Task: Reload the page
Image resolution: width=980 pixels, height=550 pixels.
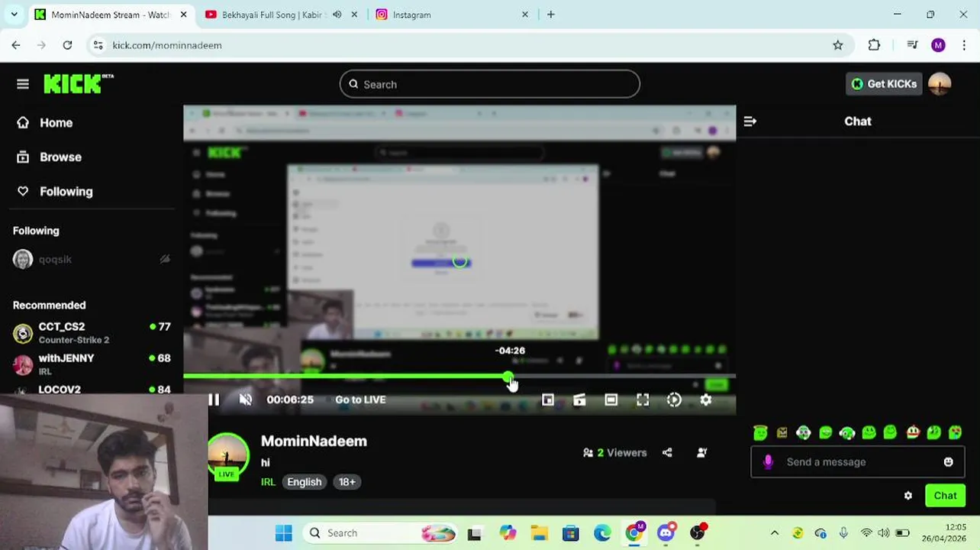Action: pyautogui.click(x=67, y=45)
